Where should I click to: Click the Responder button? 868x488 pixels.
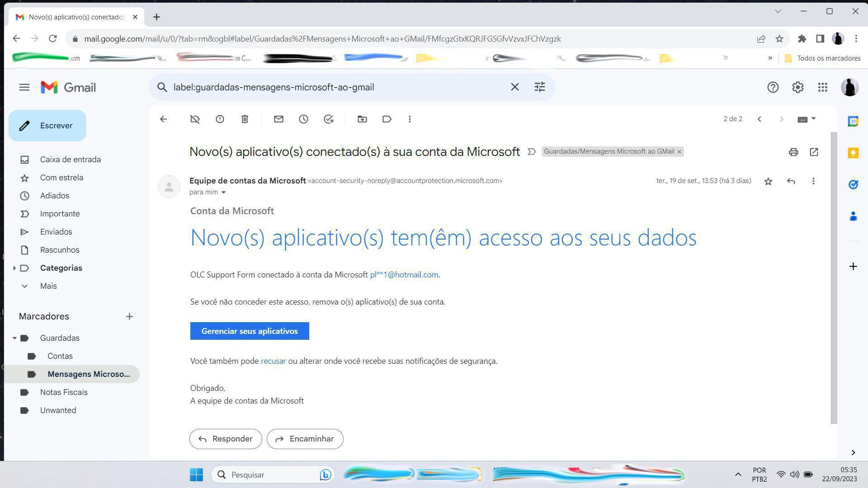226,439
